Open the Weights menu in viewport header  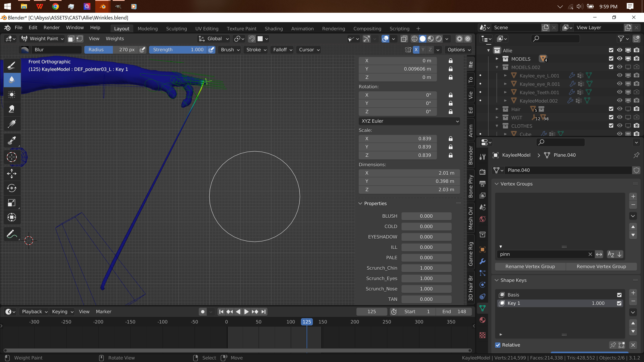(115, 39)
